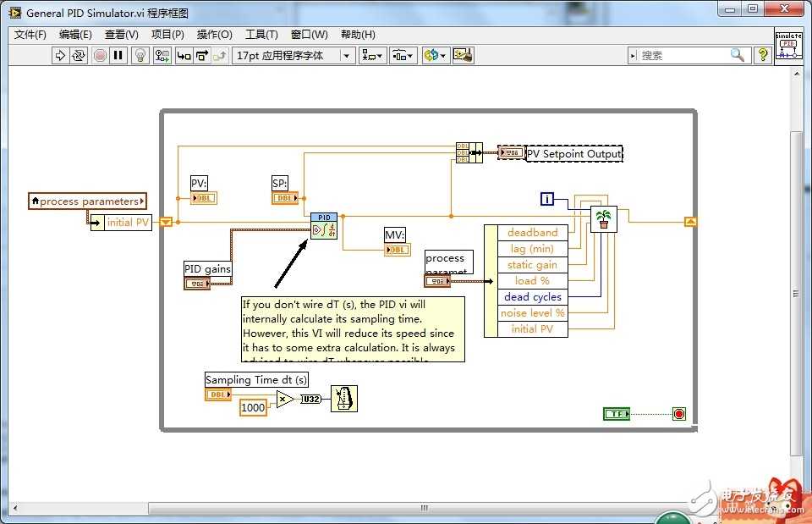Select the metronome wait timer node
Image resolution: width=812 pixels, height=524 pixels.
click(344, 399)
